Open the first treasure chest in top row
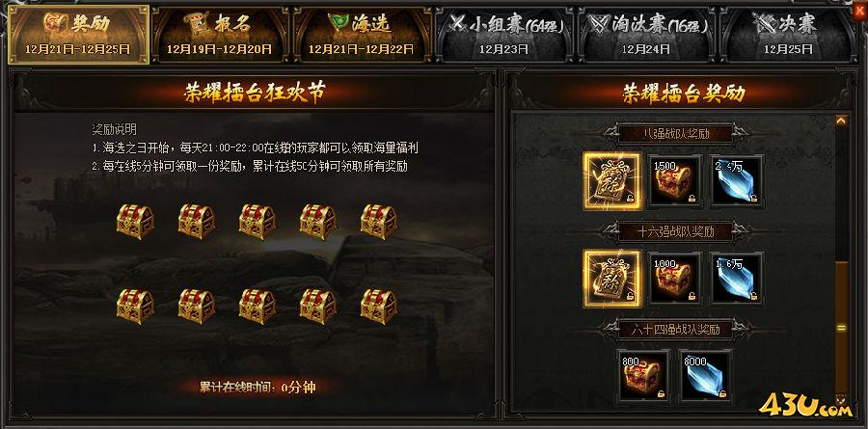This screenshot has width=868, height=429. coord(135,222)
